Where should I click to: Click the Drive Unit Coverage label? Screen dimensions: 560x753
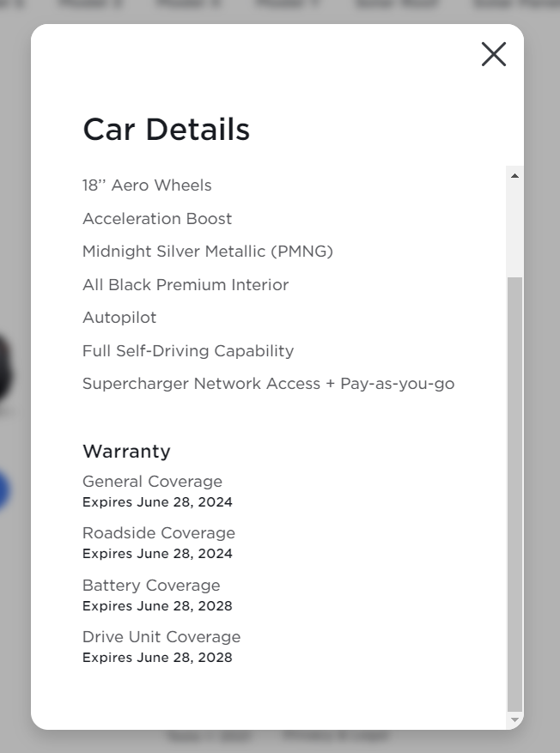(161, 637)
